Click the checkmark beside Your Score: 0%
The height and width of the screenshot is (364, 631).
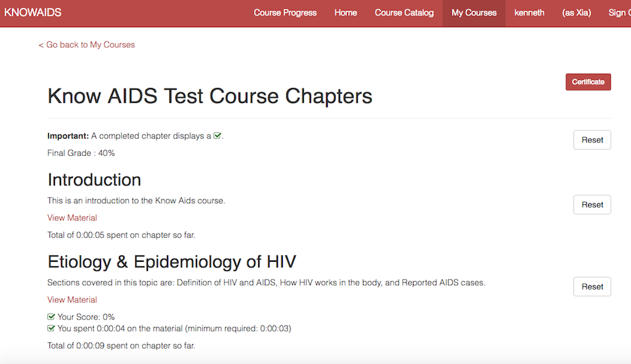pos(51,317)
